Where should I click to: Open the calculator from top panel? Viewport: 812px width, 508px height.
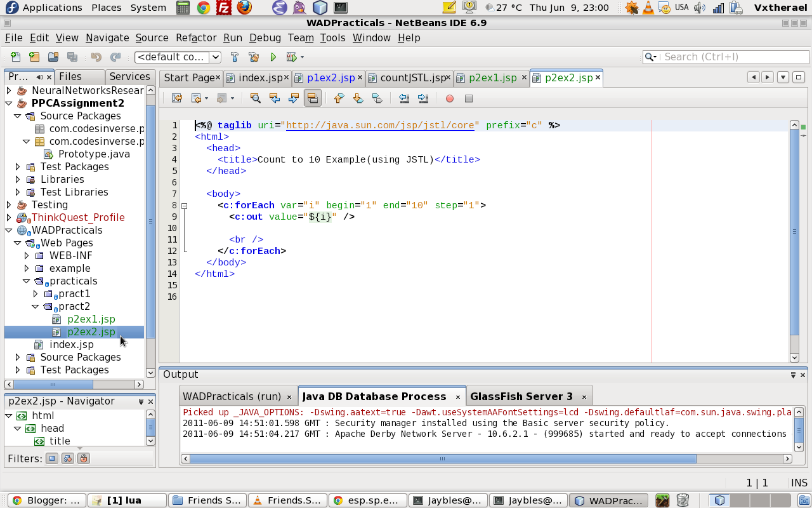click(x=183, y=8)
